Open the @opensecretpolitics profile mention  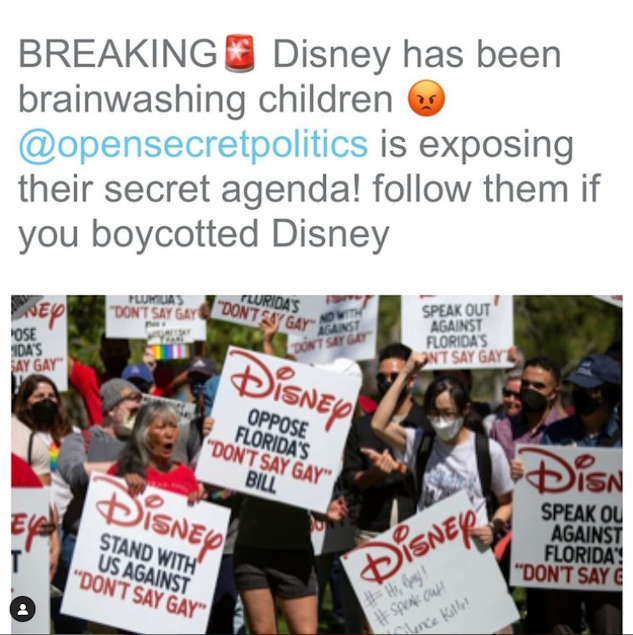(x=193, y=145)
